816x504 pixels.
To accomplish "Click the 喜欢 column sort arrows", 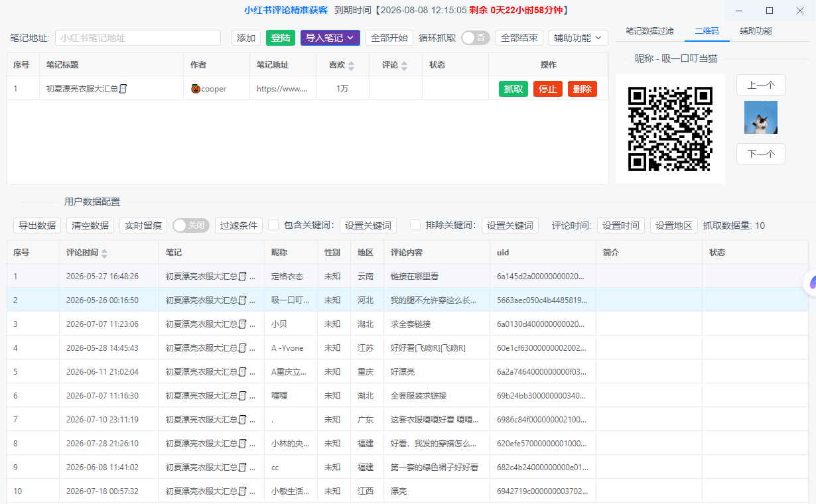I will pyautogui.click(x=352, y=66).
